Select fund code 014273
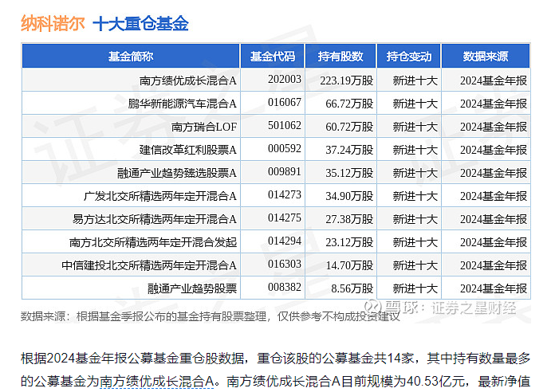Image resolution: width=555 pixels, height=392 pixels. click(x=284, y=194)
